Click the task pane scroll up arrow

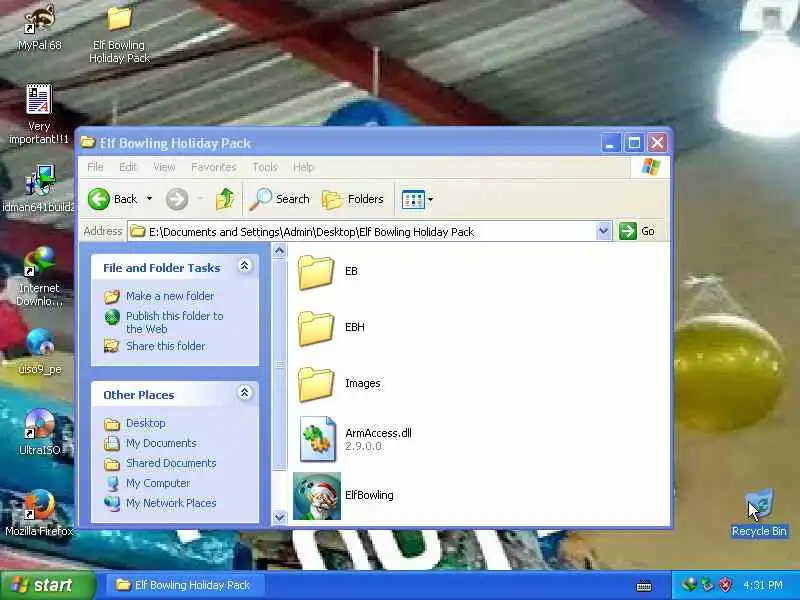tap(279, 251)
